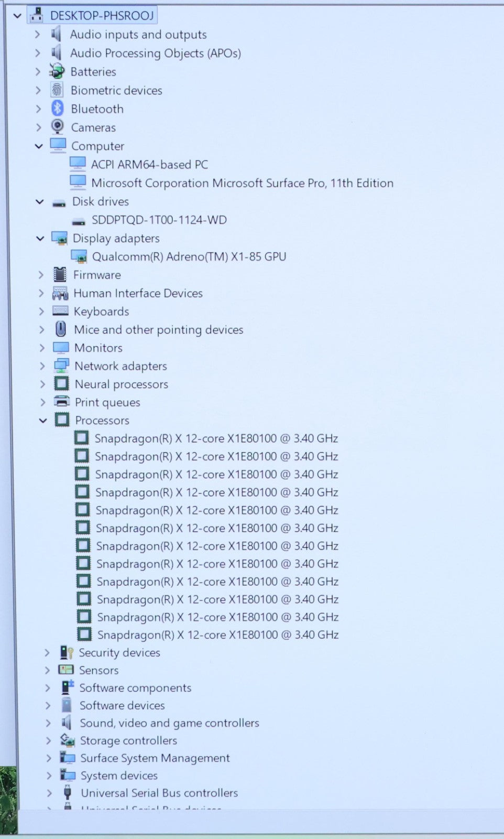
Task: Click the Firmware chip icon
Action: (x=60, y=275)
